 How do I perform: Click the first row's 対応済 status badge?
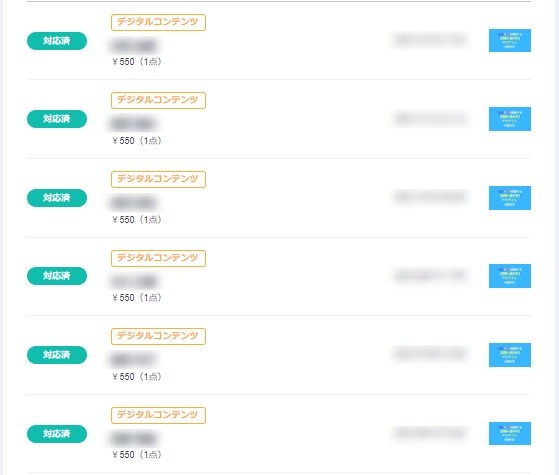[57, 41]
